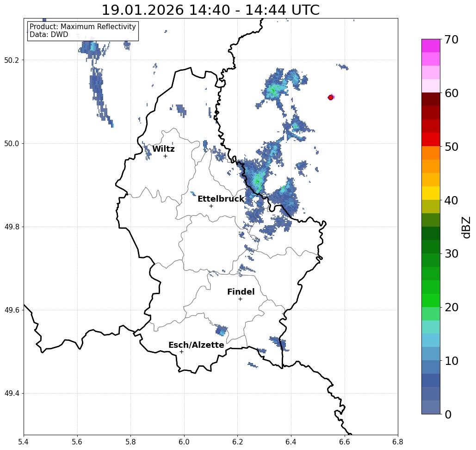Click the 6.4 longitude axis label
This screenshot has width=476, height=450.
point(291,442)
